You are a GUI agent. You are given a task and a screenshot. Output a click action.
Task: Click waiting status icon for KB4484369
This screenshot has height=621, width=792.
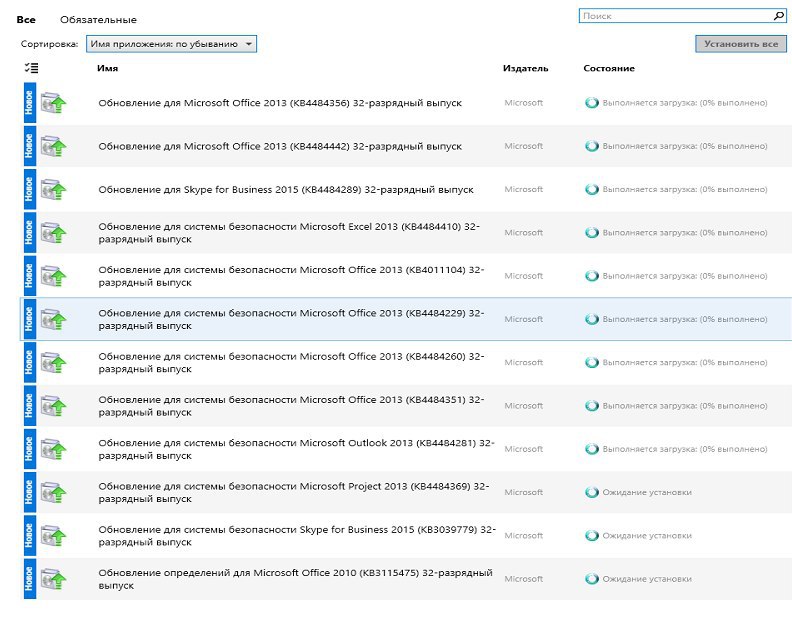point(591,492)
